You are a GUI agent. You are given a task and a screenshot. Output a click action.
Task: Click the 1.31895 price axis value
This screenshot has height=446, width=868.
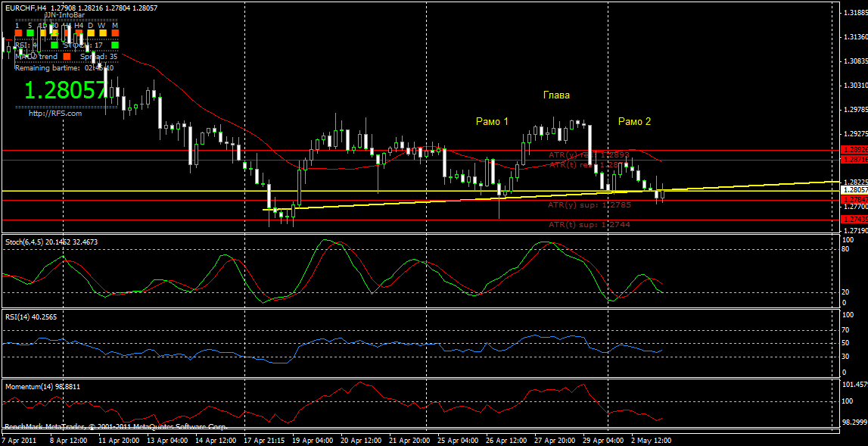tap(854, 12)
